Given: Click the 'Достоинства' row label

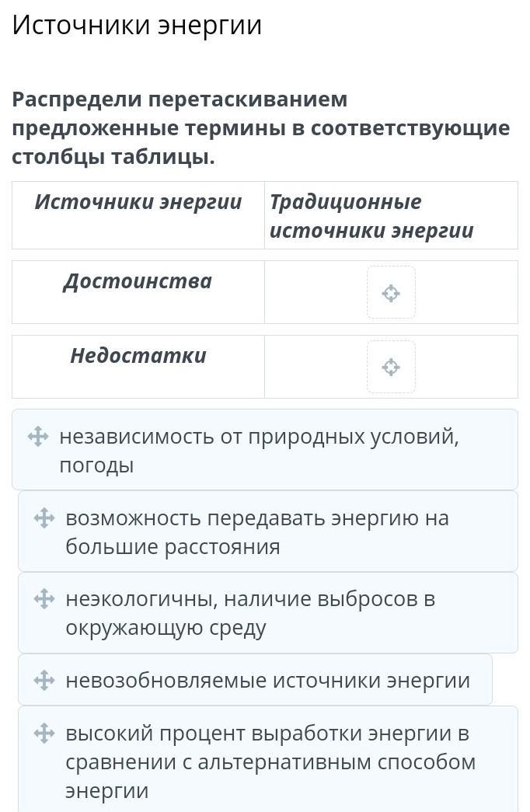Looking at the screenshot, I should [x=138, y=281].
